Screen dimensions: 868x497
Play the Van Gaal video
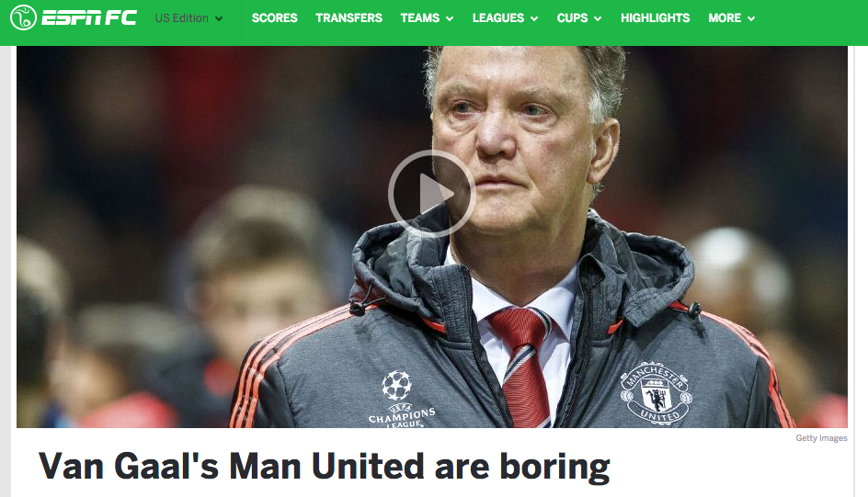(x=431, y=194)
